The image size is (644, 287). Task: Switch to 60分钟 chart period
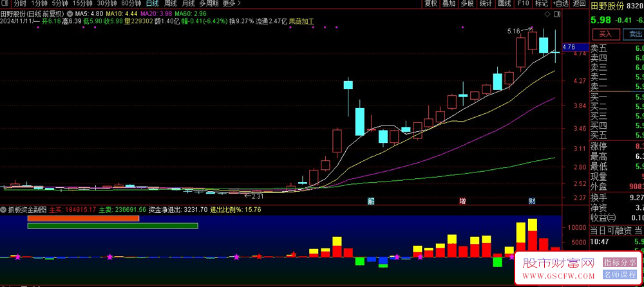click(131, 4)
